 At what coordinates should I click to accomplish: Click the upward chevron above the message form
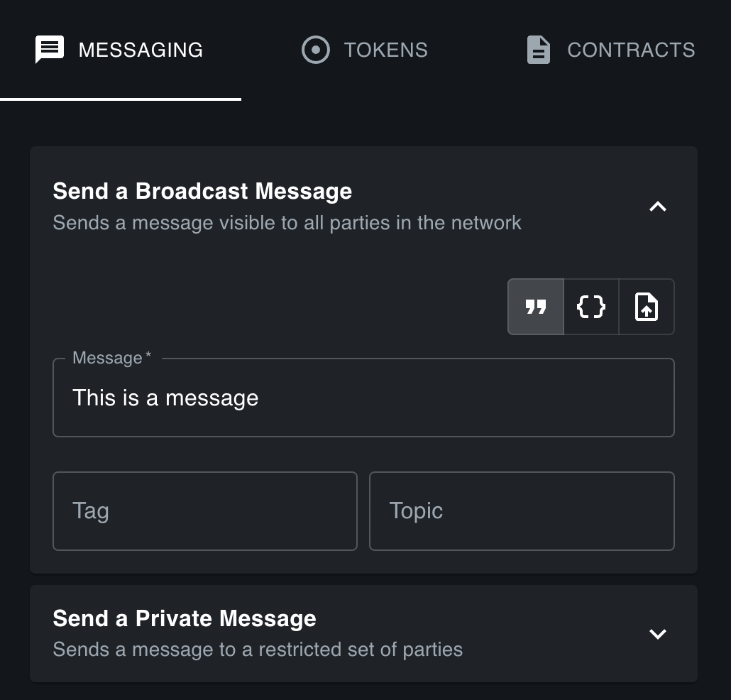coord(657,207)
